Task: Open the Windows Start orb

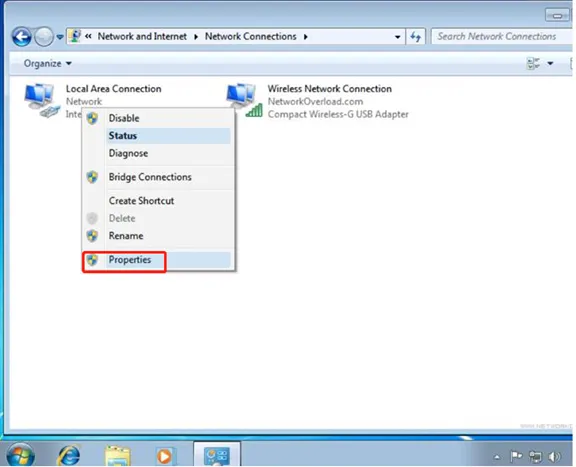Action: point(21,455)
